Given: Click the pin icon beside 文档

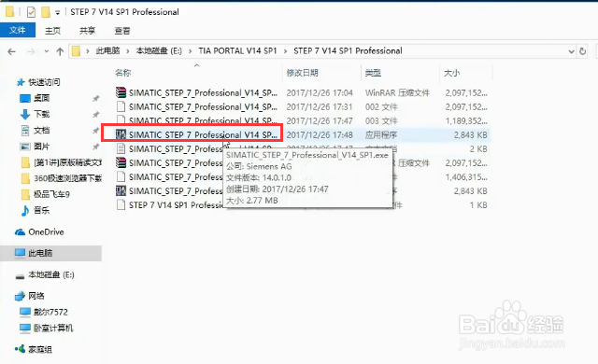Looking at the screenshot, I should click(95, 131).
